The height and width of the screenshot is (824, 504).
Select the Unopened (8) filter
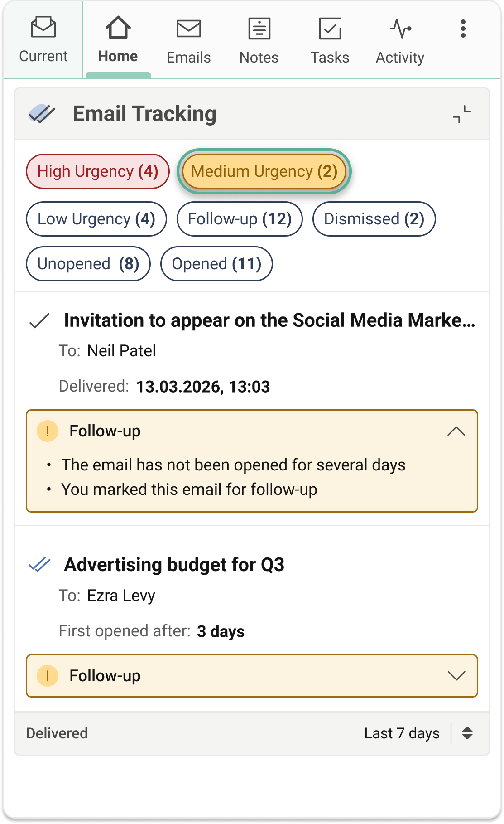88,264
